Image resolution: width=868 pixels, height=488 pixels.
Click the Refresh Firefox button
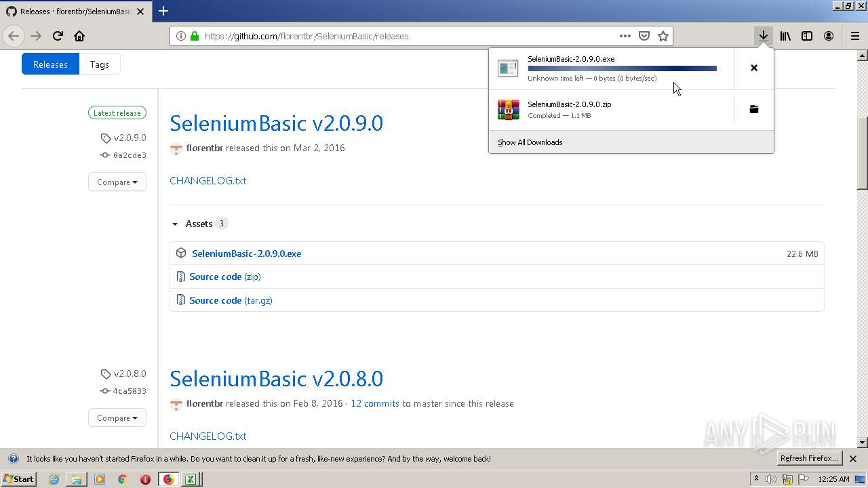[x=810, y=459]
